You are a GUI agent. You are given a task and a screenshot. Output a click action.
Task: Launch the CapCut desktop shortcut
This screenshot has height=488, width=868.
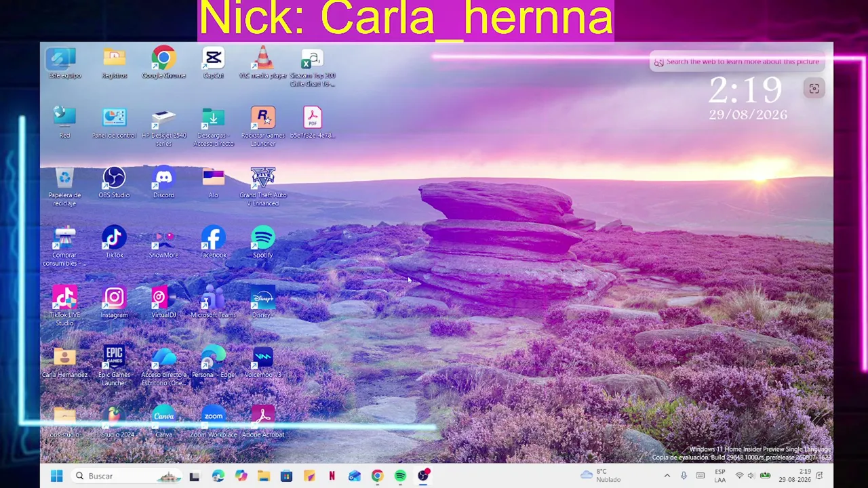(x=213, y=63)
